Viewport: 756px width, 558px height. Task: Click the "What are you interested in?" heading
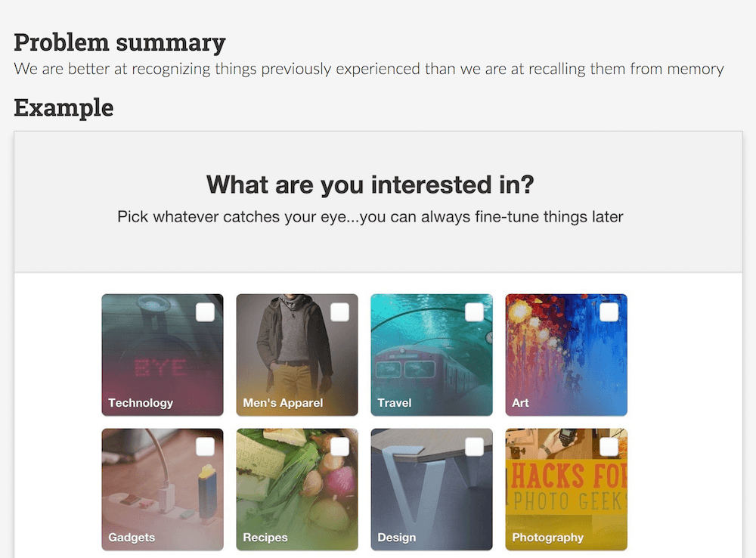point(370,184)
